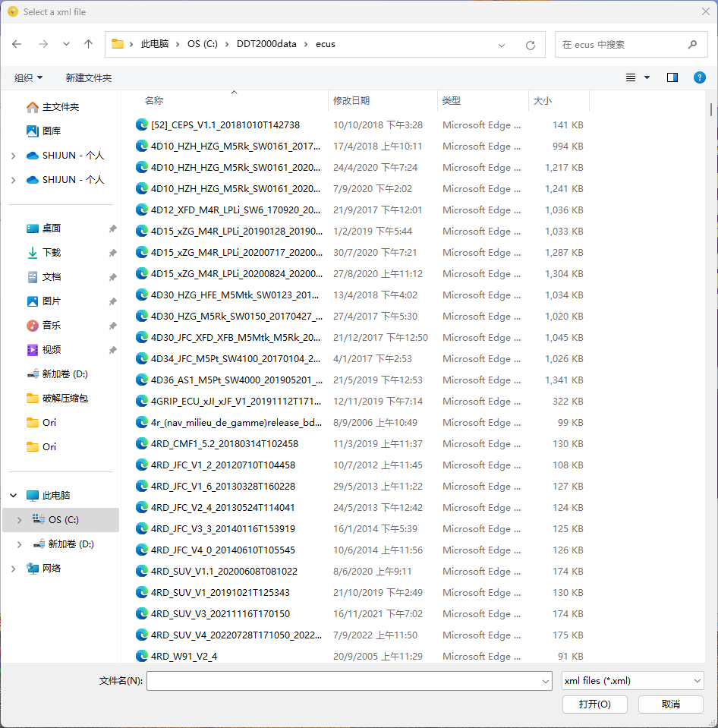This screenshot has width=718, height=728.
Task: Select 主文件夹 in the sidebar
Action: point(61,107)
